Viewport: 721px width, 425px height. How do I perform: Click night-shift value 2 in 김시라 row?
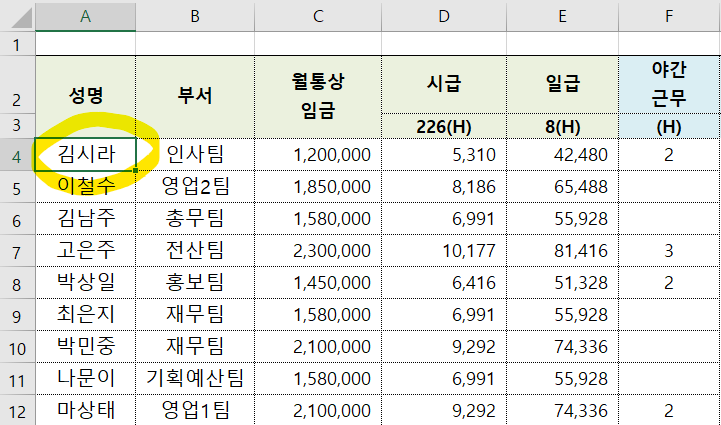pos(670,155)
